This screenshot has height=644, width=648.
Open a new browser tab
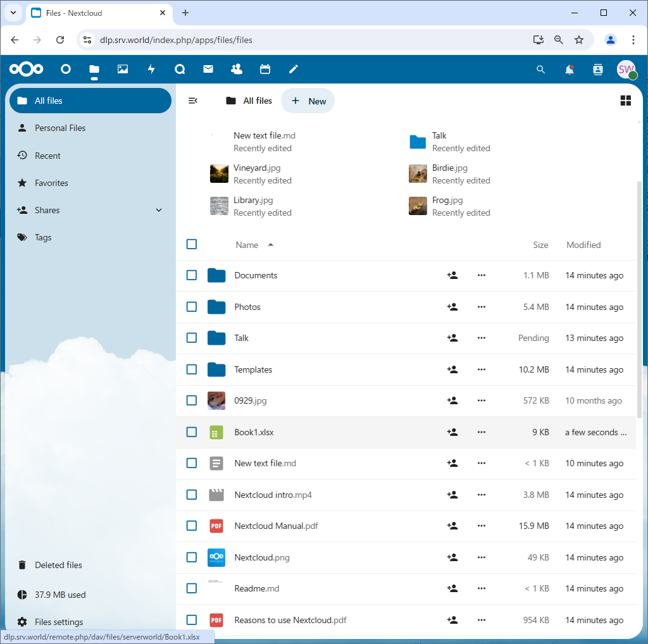click(185, 13)
